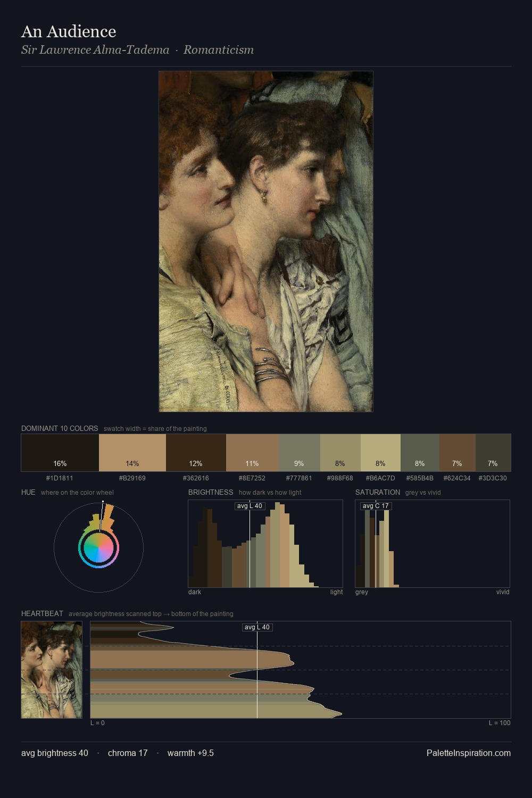Screen dimensions: 532x798
Task: Select the #3D3C30 swatch at far right
Action: click(493, 453)
